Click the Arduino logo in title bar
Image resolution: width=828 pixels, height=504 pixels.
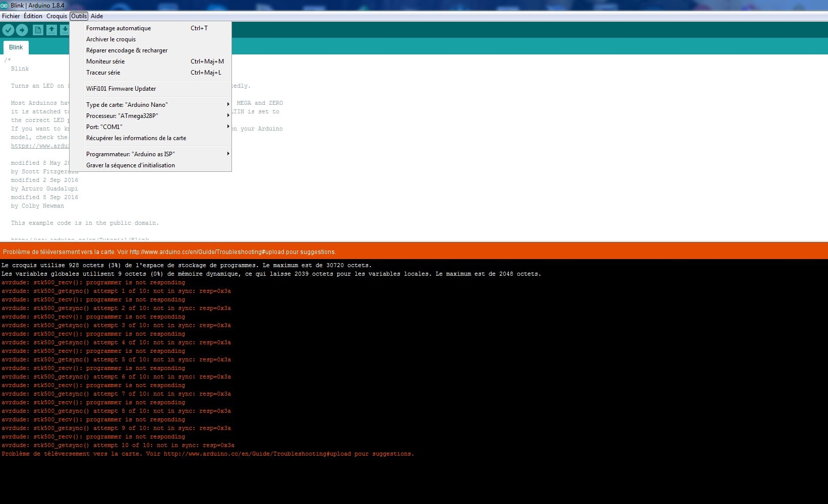(x=4, y=5)
